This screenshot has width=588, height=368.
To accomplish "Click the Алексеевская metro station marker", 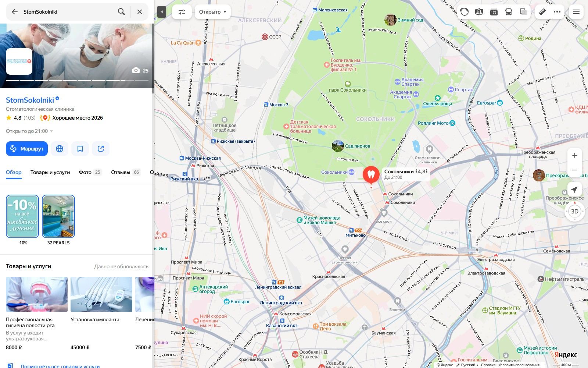I will (x=211, y=59).
